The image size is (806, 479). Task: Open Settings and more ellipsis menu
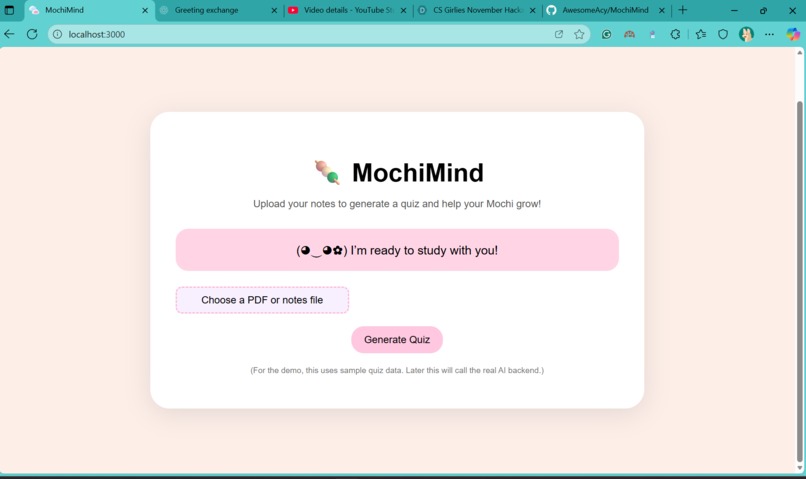pyautogui.click(x=769, y=34)
